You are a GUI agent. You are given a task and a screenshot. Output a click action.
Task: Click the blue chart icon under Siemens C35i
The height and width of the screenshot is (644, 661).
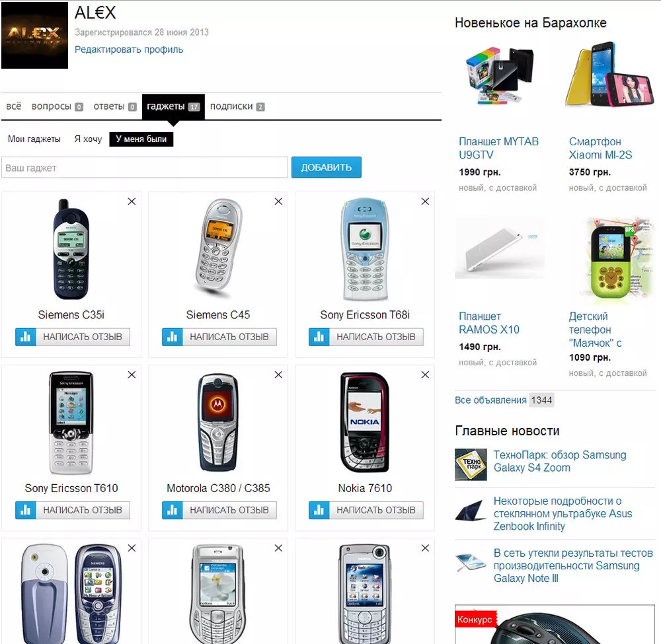pos(26,337)
